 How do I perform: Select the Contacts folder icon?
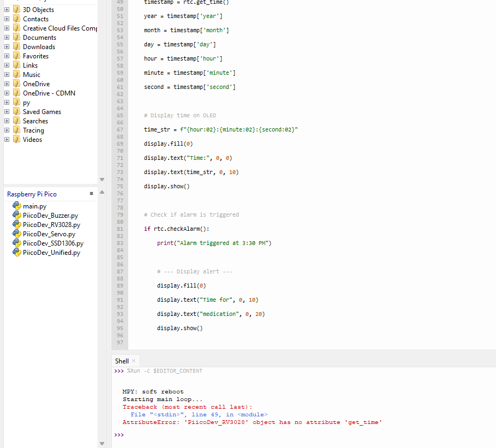[17, 19]
